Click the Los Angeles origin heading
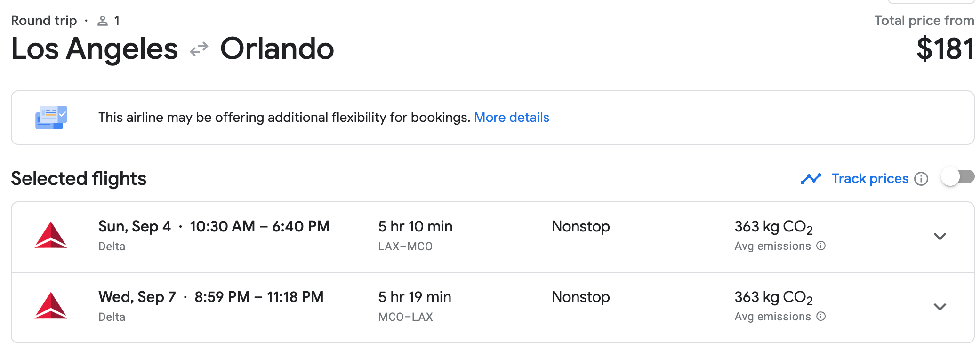 click(x=95, y=49)
